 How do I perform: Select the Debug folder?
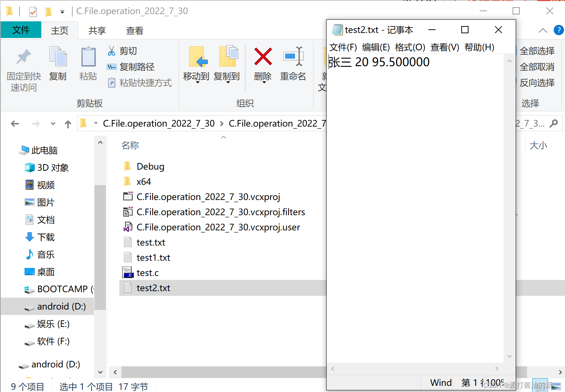[x=144, y=166]
